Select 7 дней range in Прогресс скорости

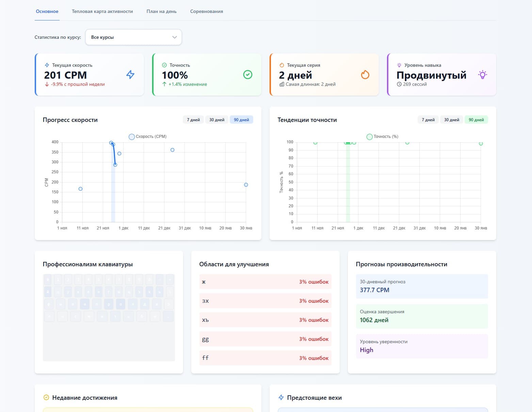[193, 120]
